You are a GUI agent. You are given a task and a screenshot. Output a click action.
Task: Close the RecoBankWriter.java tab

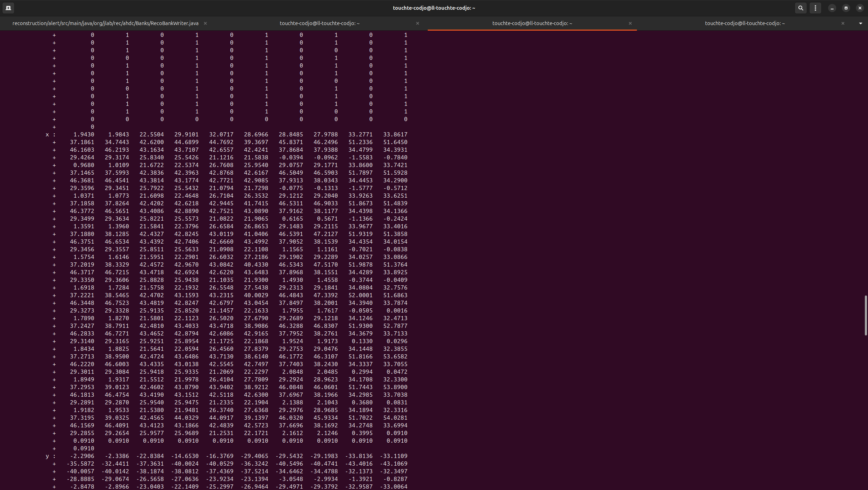[206, 23]
